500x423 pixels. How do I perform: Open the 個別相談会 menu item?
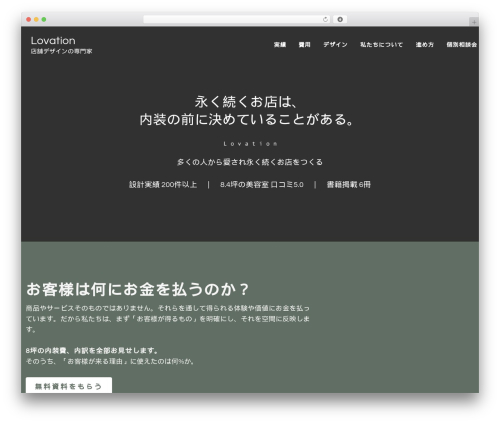(x=462, y=45)
